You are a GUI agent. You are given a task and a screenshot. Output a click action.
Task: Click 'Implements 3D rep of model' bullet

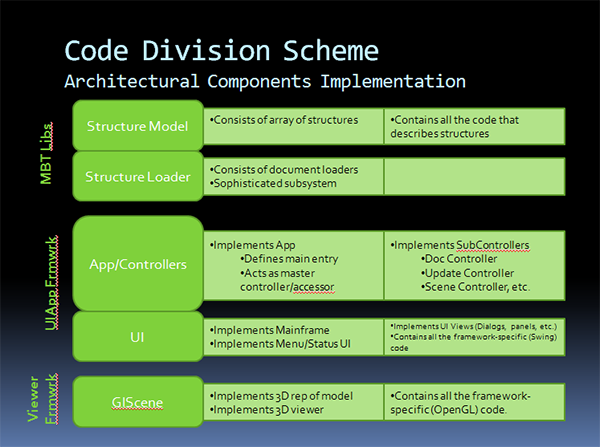pyautogui.click(x=281, y=396)
